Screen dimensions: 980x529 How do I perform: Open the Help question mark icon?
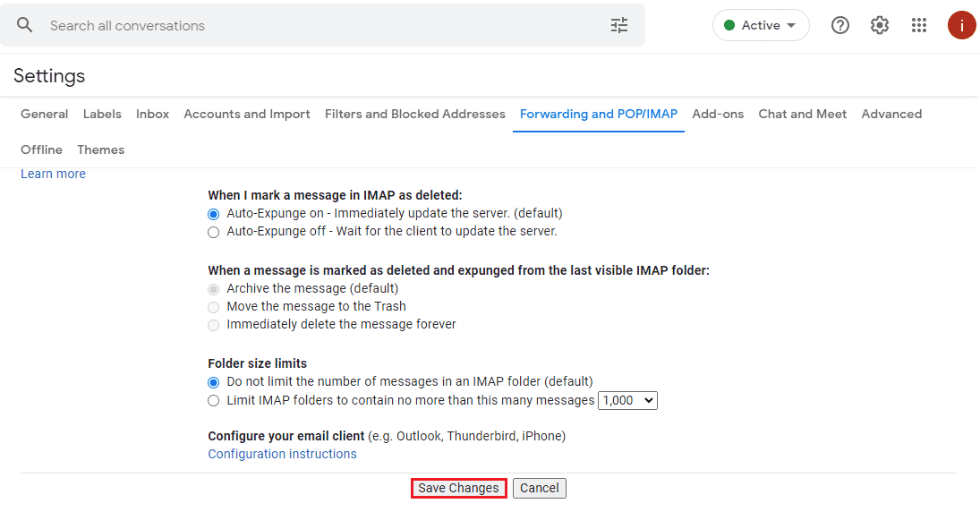840,25
